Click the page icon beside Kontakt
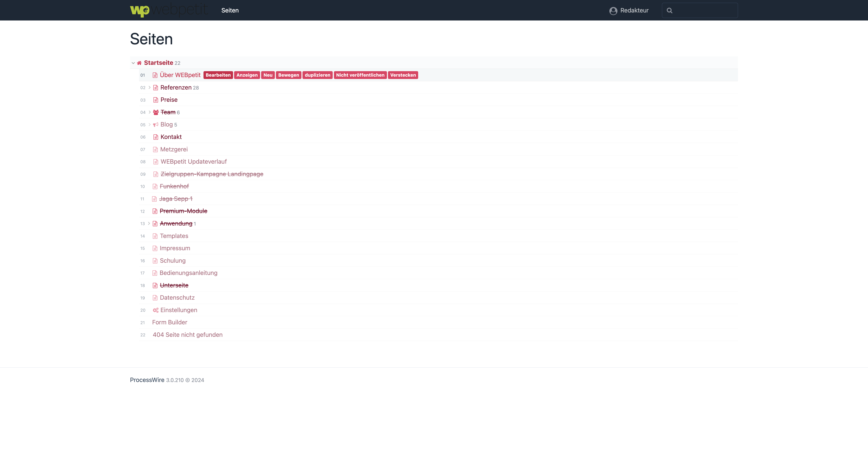 click(x=156, y=137)
